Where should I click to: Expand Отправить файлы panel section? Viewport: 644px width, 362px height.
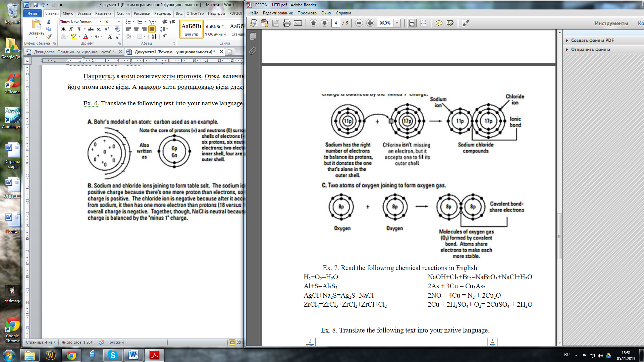pyautogui.click(x=590, y=49)
